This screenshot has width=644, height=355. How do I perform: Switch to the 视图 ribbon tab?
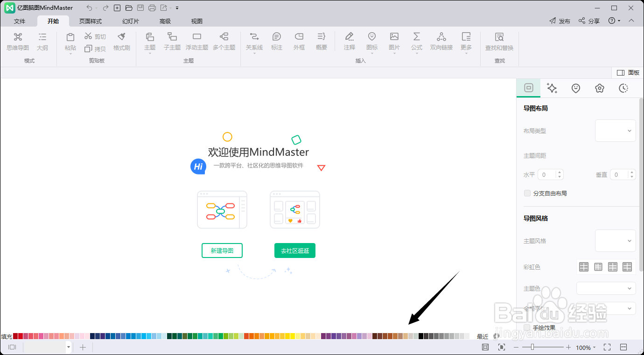(x=197, y=21)
